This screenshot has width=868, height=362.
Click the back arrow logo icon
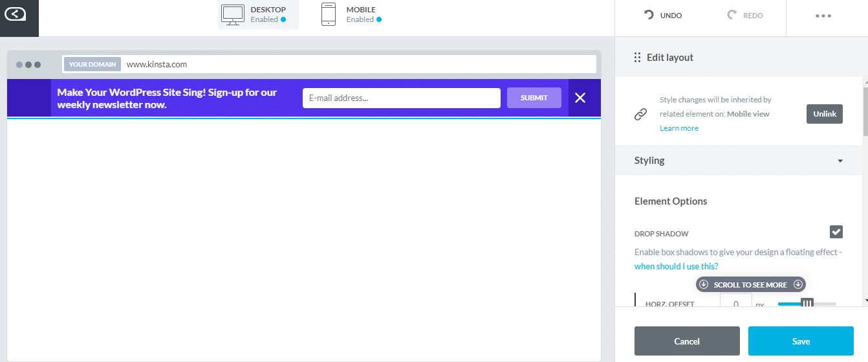click(x=19, y=15)
